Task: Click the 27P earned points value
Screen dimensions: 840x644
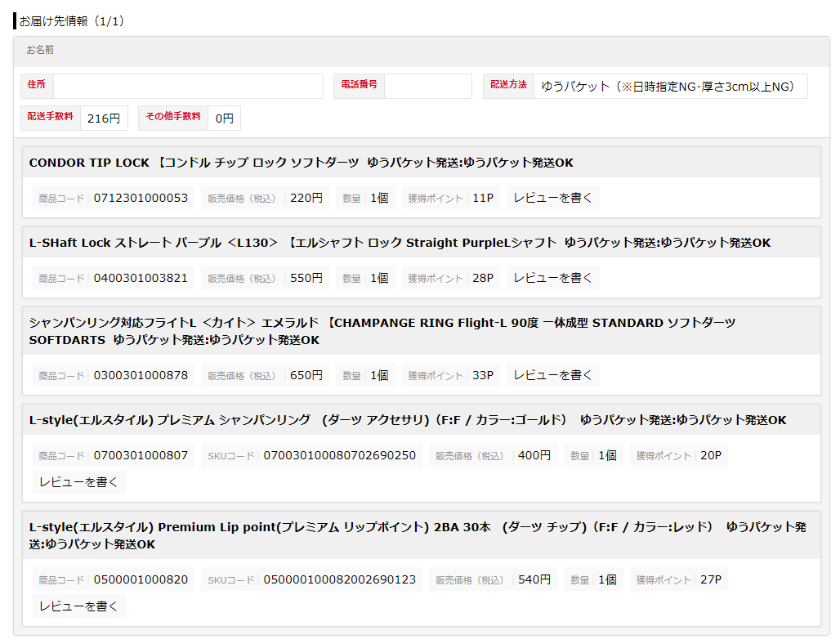Action: click(711, 579)
